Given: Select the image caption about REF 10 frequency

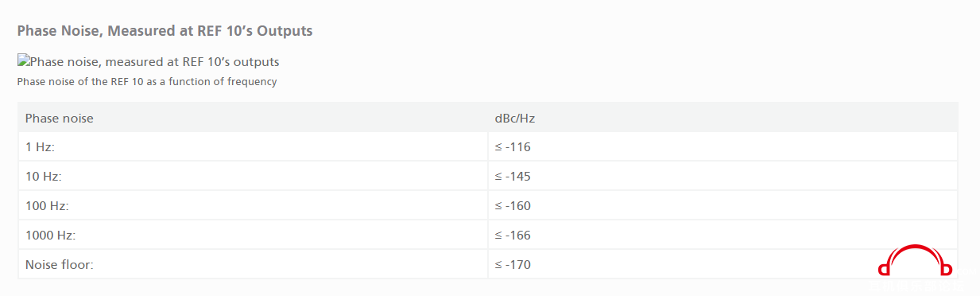Looking at the screenshot, I should [x=147, y=81].
